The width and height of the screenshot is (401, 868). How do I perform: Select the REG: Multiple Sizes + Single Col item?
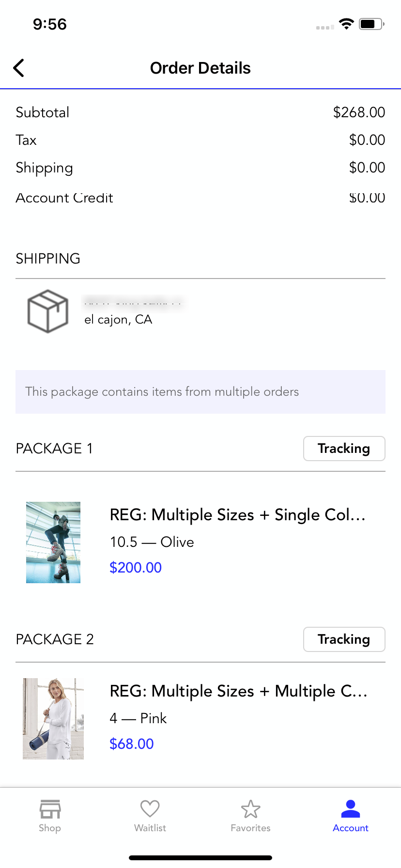click(237, 515)
